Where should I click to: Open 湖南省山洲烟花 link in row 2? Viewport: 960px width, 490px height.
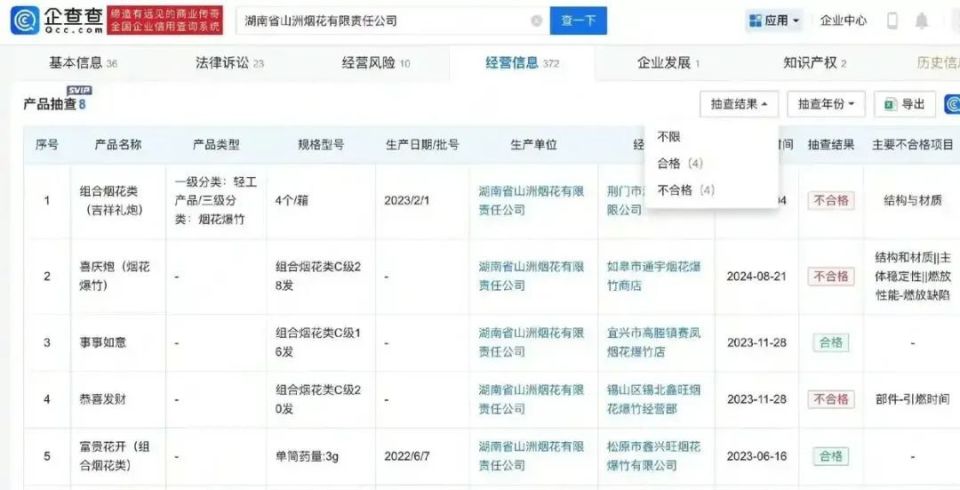(x=531, y=276)
